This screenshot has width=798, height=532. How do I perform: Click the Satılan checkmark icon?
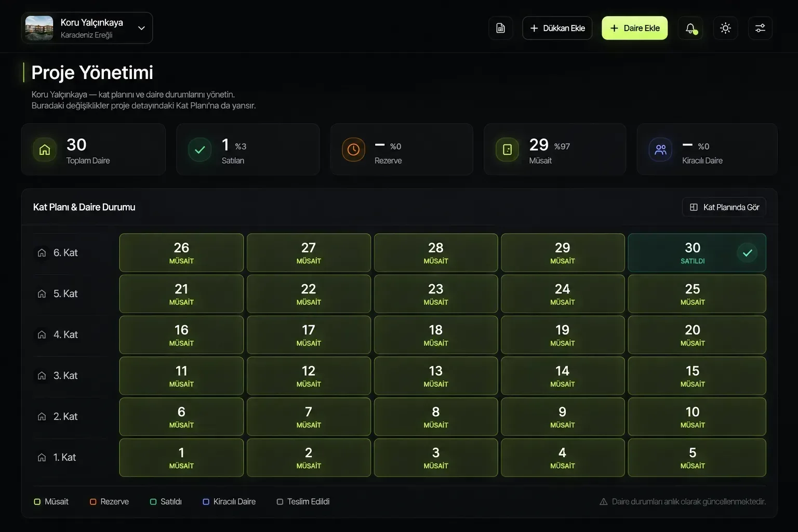(199, 150)
